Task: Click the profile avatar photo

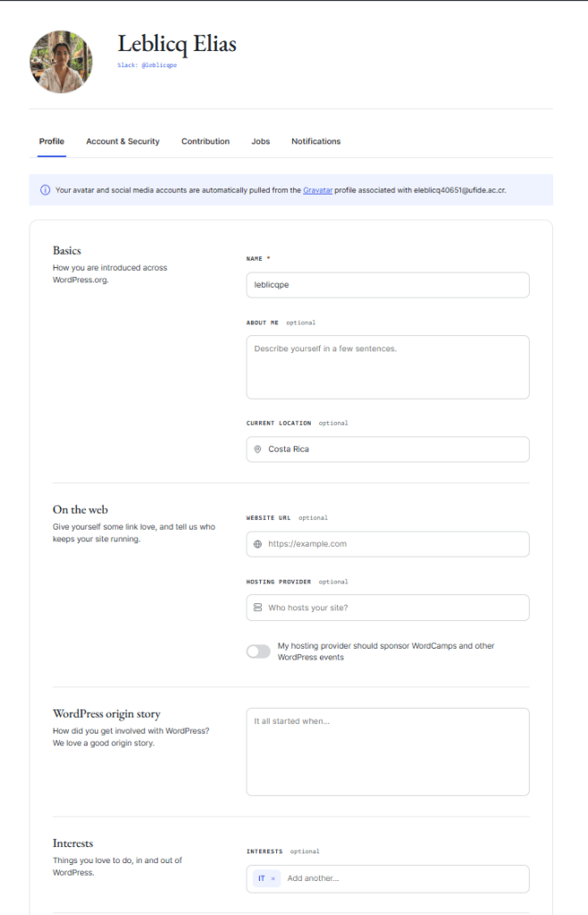Action: [x=61, y=62]
